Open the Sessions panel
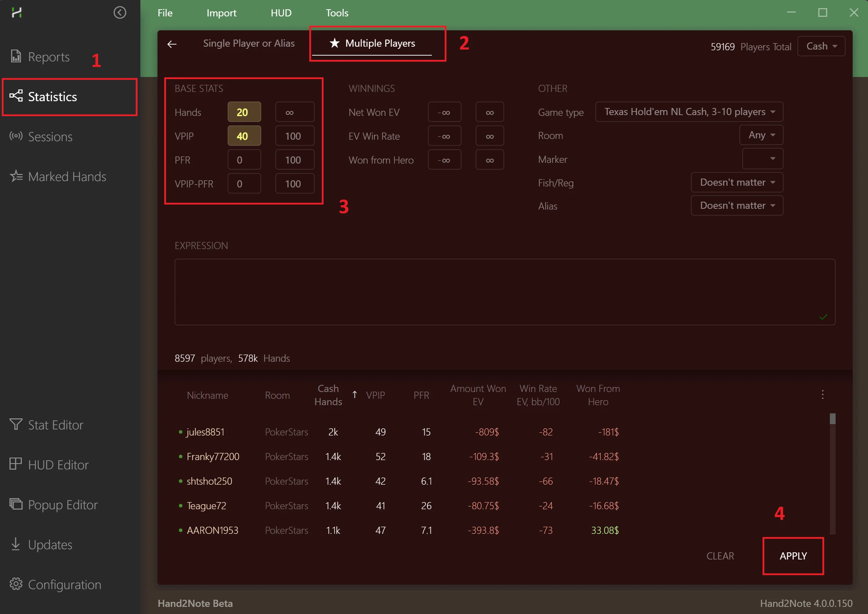This screenshot has height=614, width=868. click(x=50, y=136)
